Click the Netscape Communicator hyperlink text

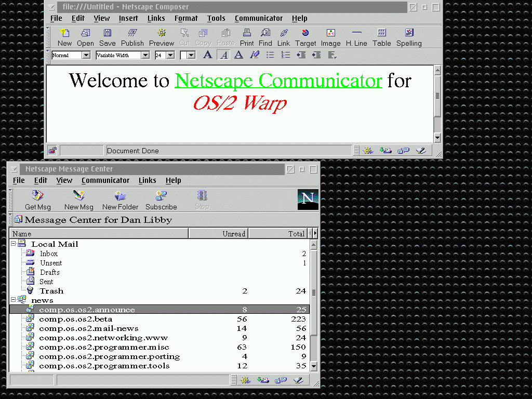[x=278, y=81]
